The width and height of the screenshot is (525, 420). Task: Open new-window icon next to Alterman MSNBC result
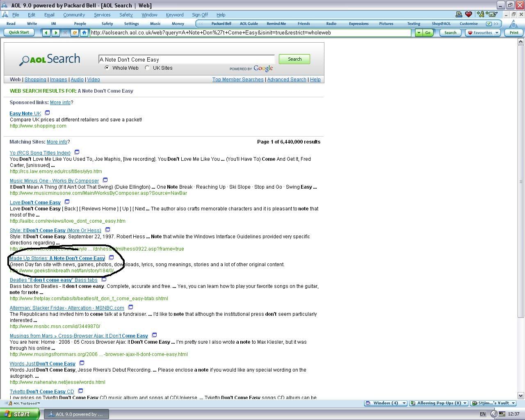pyautogui.click(x=130, y=307)
